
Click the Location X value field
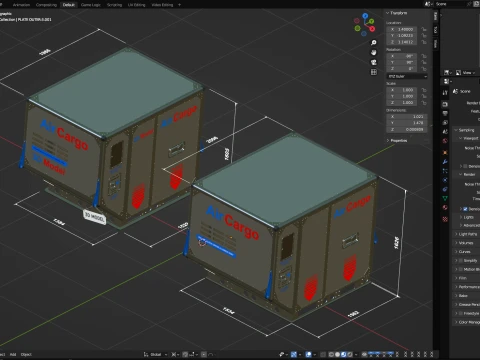coord(402,29)
